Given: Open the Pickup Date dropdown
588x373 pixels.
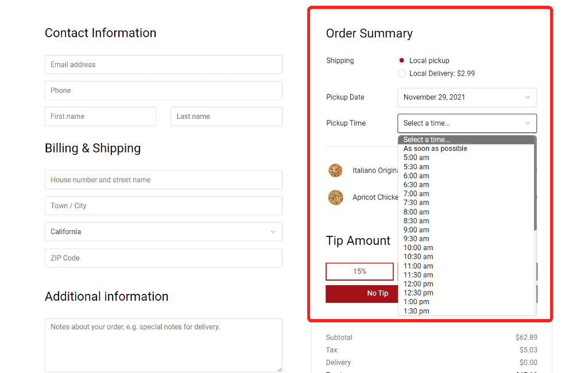Looking at the screenshot, I should [467, 98].
